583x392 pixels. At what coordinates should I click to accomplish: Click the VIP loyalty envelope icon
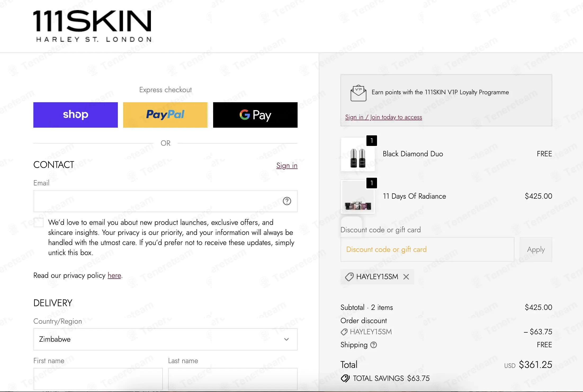(x=358, y=93)
